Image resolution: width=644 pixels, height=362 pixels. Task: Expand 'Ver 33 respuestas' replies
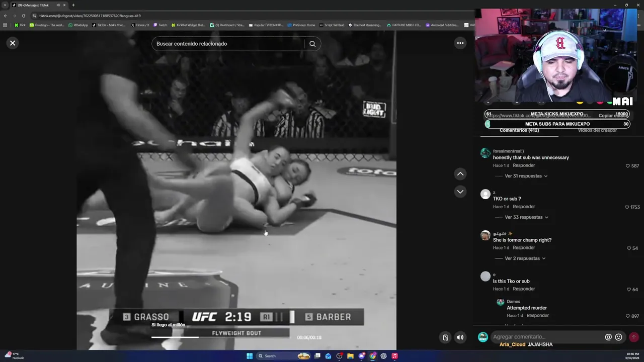point(526,217)
